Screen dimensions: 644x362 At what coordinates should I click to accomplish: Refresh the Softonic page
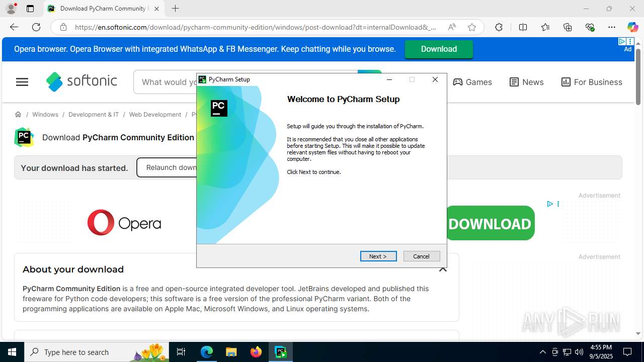[x=36, y=27]
